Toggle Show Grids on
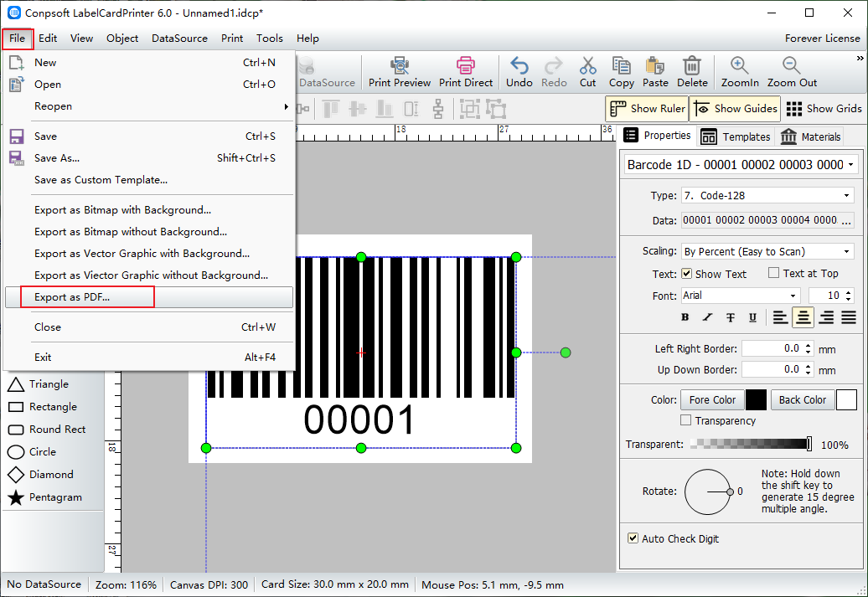 824,109
